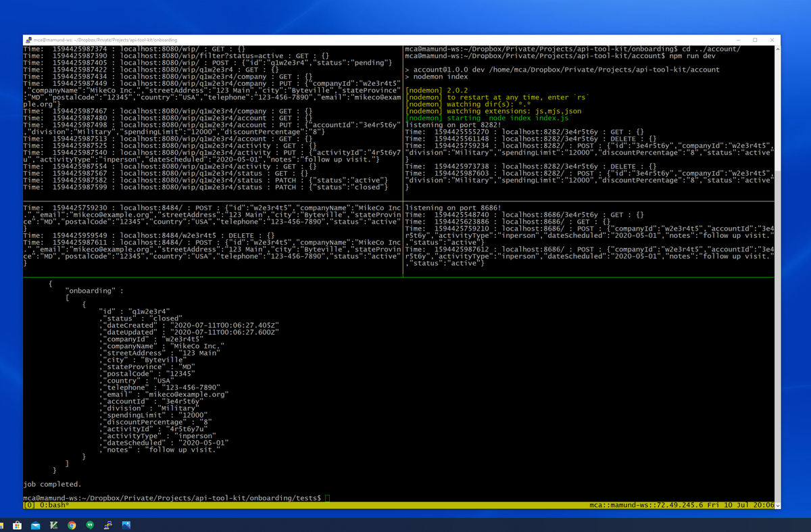Click the terminal scrollbar up arrow
811x532 pixels.
point(777,49)
